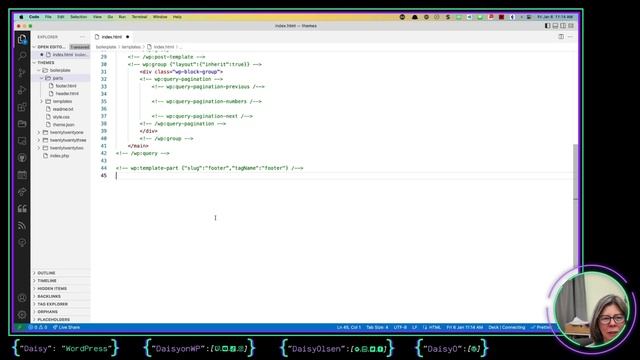Image resolution: width=640 pixels, height=360 pixels.
Task: Click the unsaved indicator in Open Editors
Action: 41,55
